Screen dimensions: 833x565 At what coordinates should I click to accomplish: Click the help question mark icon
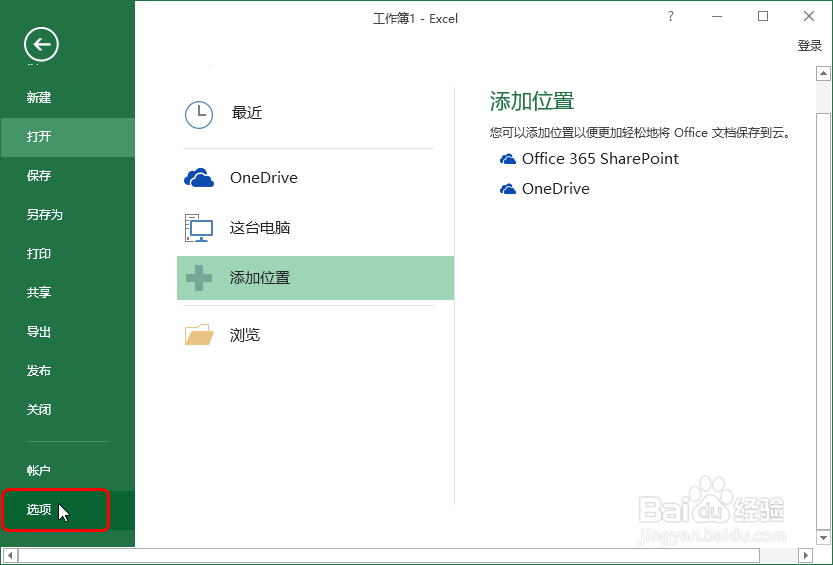tap(671, 16)
